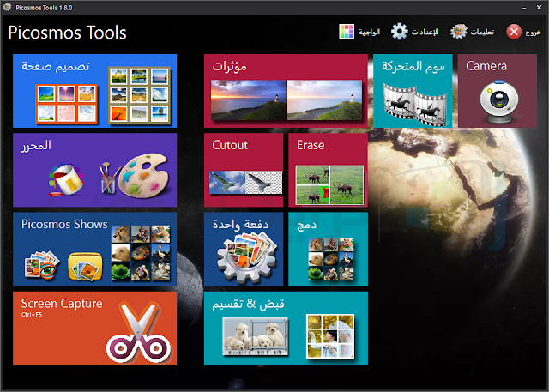Click the دمج combine tile title

point(307,226)
